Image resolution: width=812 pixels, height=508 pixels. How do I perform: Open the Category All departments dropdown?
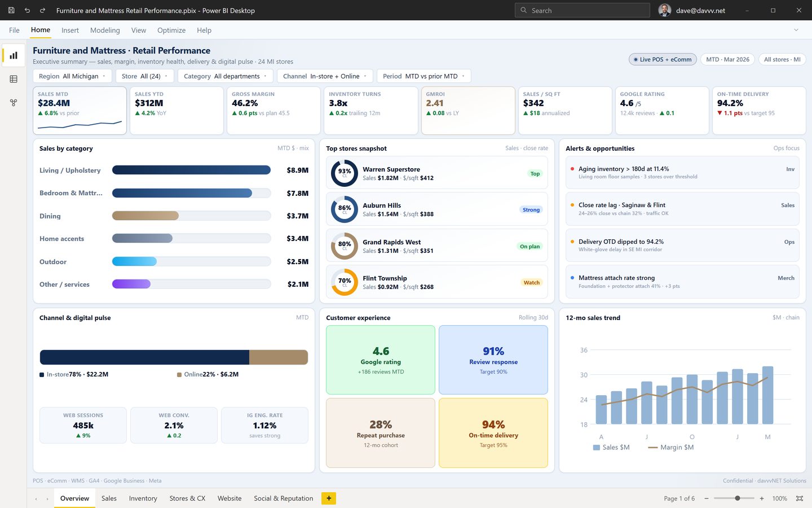click(226, 76)
